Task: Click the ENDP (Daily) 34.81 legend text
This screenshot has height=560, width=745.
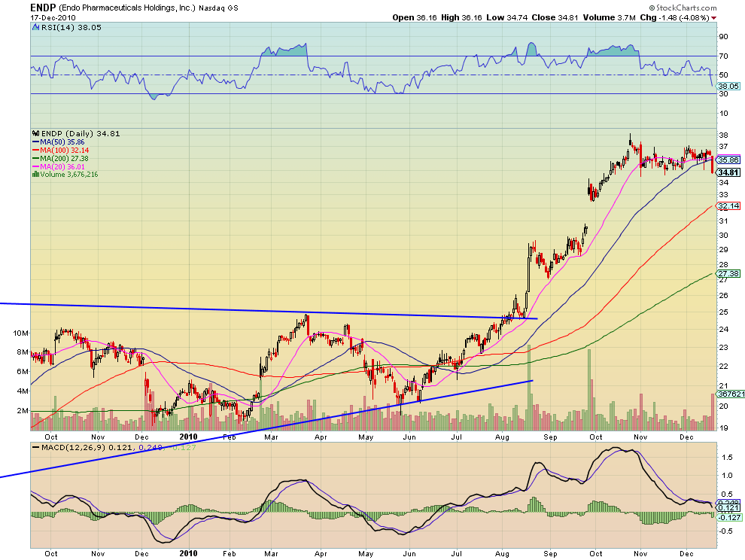Action: point(81,133)
